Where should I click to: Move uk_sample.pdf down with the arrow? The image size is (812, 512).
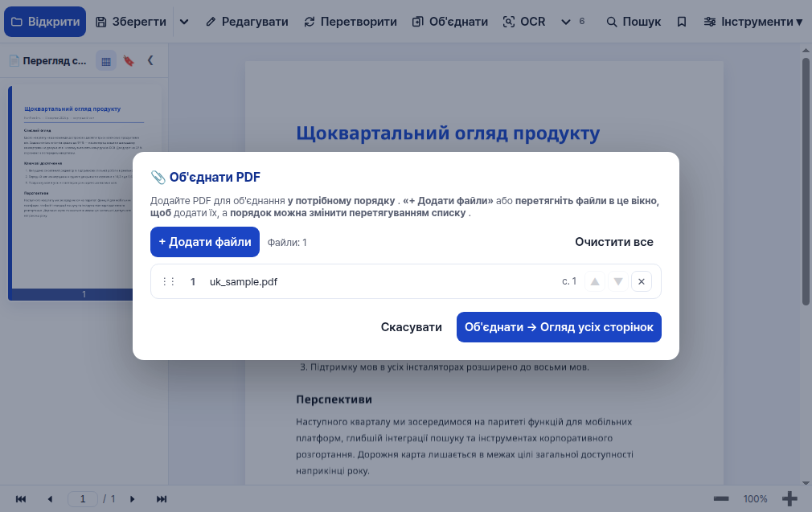[x=617, y=281]
